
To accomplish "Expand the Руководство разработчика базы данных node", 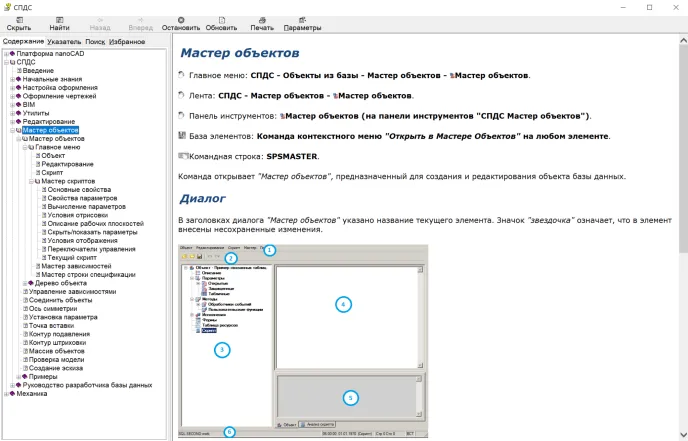I will (12, 385).
